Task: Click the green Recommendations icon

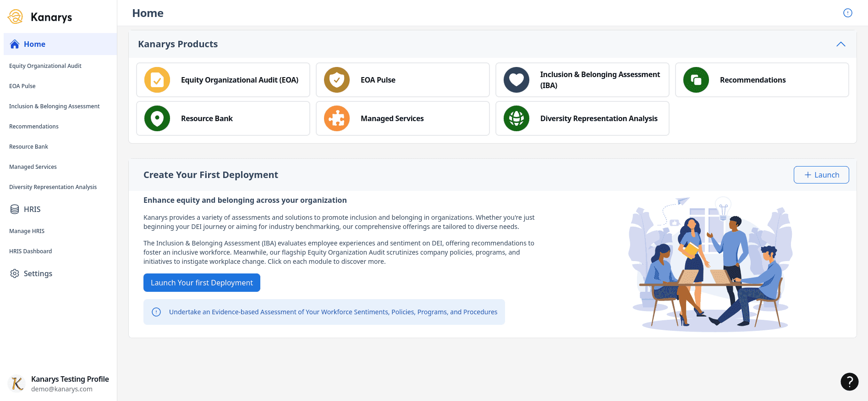Action: pyautogui.click(x=696, y=80)
